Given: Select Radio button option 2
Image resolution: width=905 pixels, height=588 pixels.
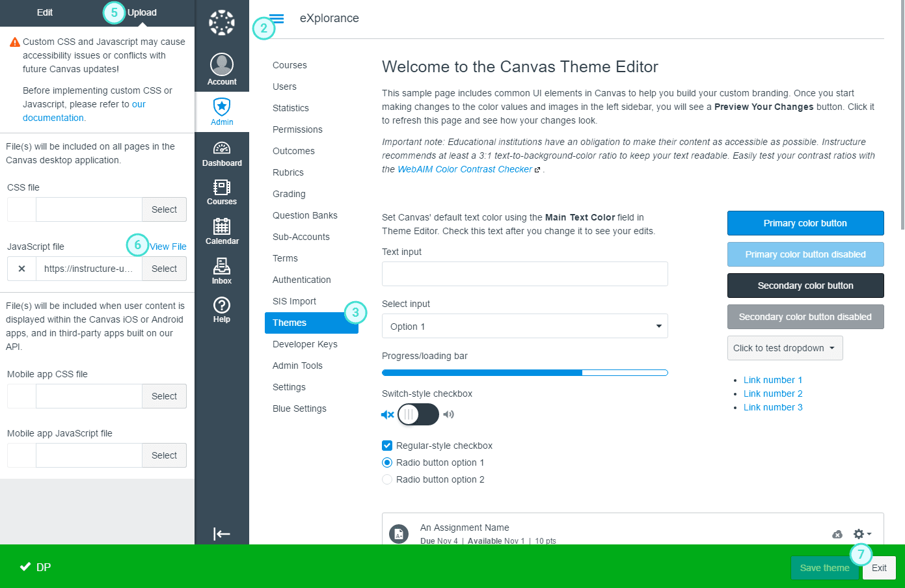Looking at the screenshot, I should (387, 479).
